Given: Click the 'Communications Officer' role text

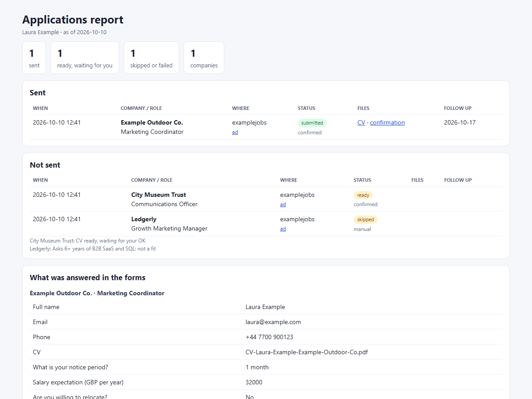Looking at the screenshot, I should [164, 204].
